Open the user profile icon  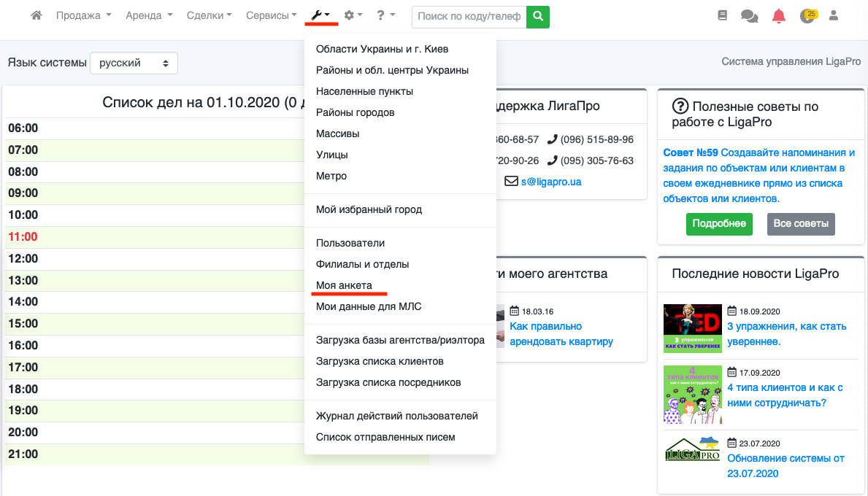point(834,15)
